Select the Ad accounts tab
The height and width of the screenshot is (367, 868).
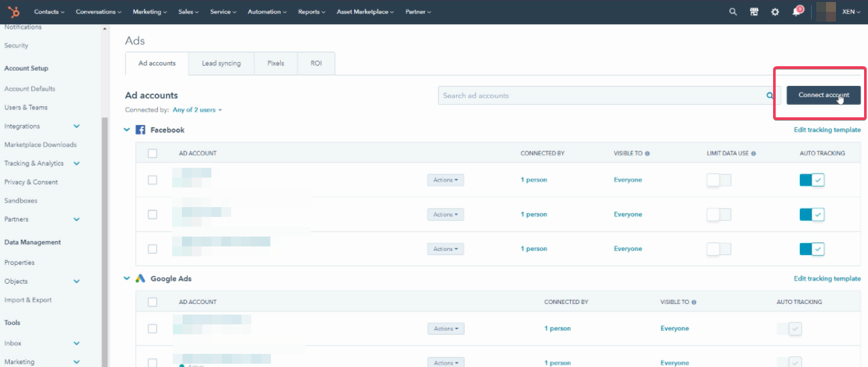(x=157, y=64)
